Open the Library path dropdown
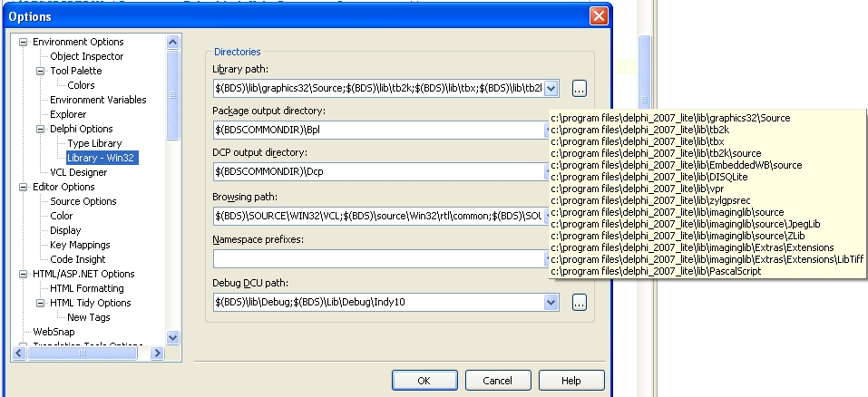Screen dimensions: 868x397 [551, 88]
